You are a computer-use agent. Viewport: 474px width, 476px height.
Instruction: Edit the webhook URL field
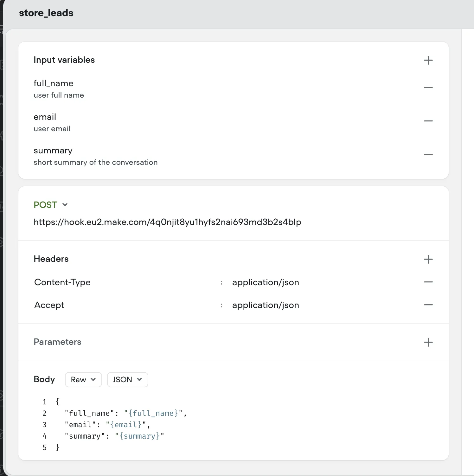pos(167,222)
